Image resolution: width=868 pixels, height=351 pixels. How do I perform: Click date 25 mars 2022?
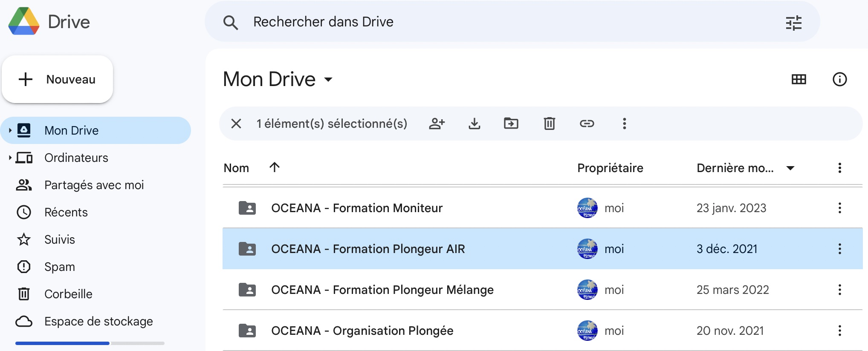coord(732,290)
